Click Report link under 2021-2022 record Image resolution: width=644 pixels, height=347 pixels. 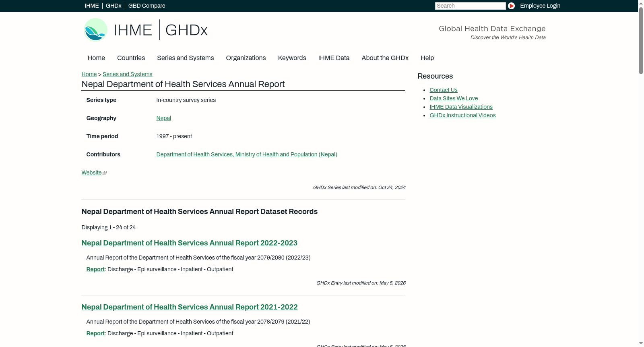pyautogui.click(x=95, y=333)
